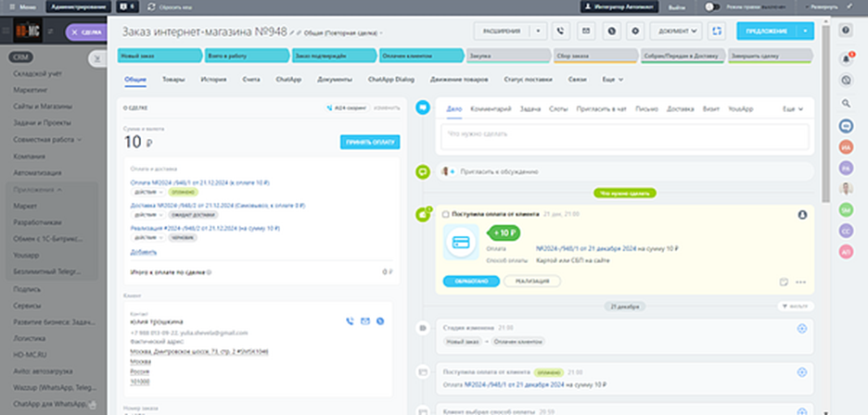Expand the 'Предложение' button arrow
868x415 pixels.
coord(809,31)
